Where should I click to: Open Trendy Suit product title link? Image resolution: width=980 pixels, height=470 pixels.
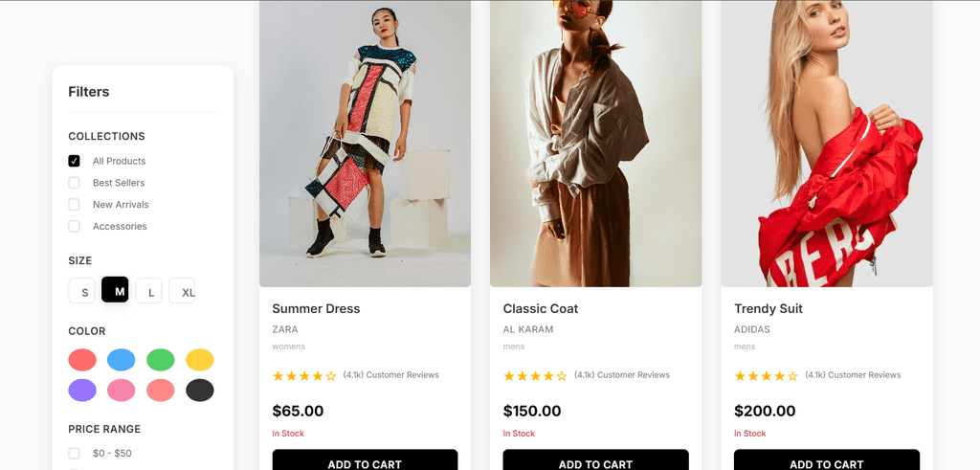click(768, 309)
